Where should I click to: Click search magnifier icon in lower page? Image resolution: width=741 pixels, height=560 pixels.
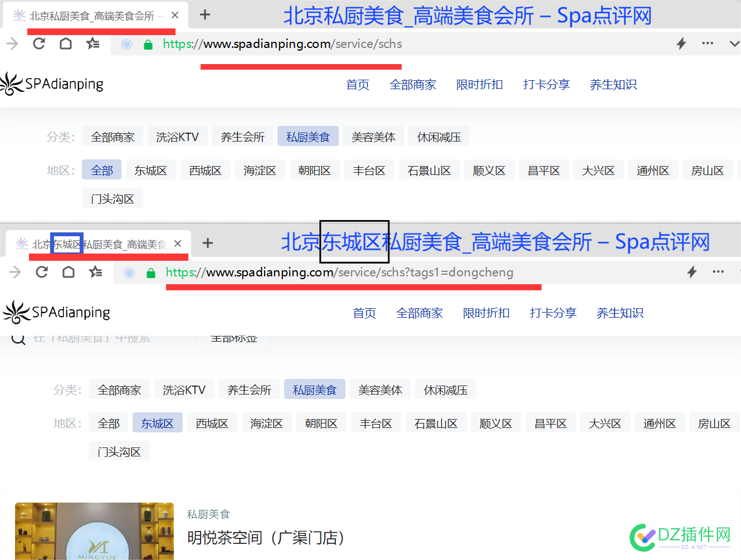18,339
